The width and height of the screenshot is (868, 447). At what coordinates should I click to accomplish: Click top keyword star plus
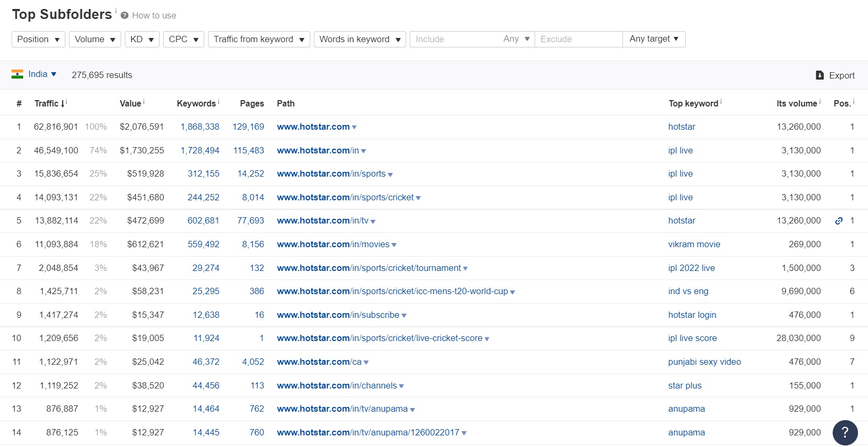685,385
